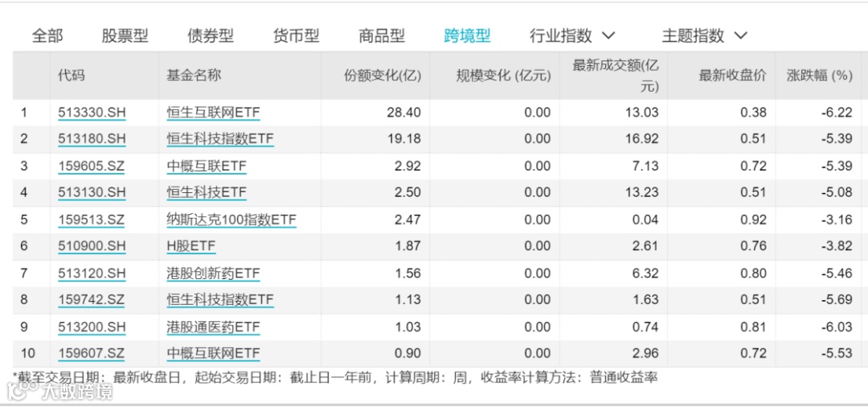
Task: Switch to the 商品型 tab
Action: click(382, 36)
